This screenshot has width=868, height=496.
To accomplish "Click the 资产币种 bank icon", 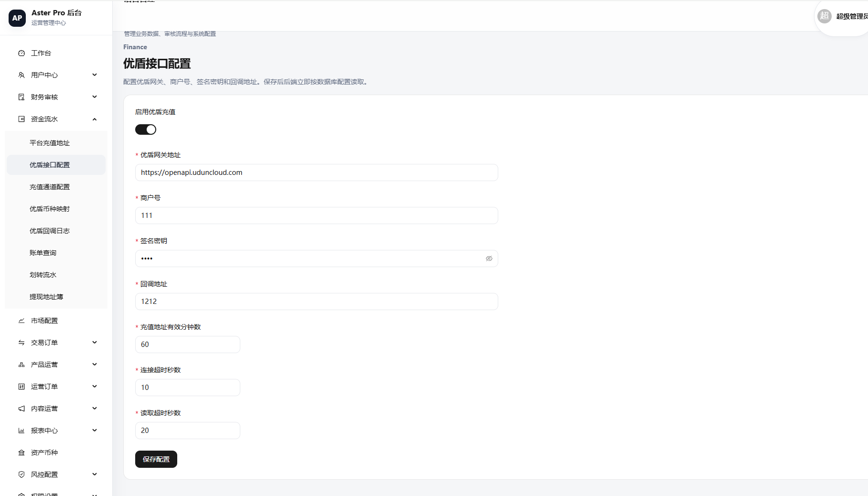I will click(x=21, y=453).
